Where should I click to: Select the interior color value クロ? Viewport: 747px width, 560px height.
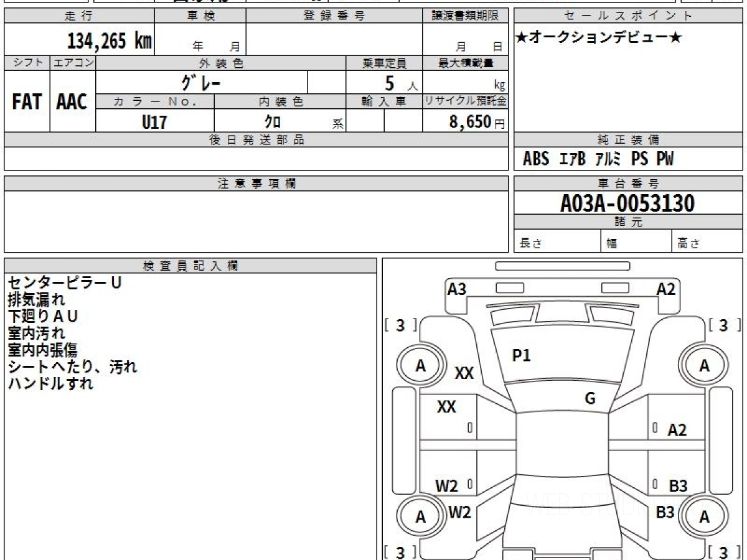tap(273, 122)
